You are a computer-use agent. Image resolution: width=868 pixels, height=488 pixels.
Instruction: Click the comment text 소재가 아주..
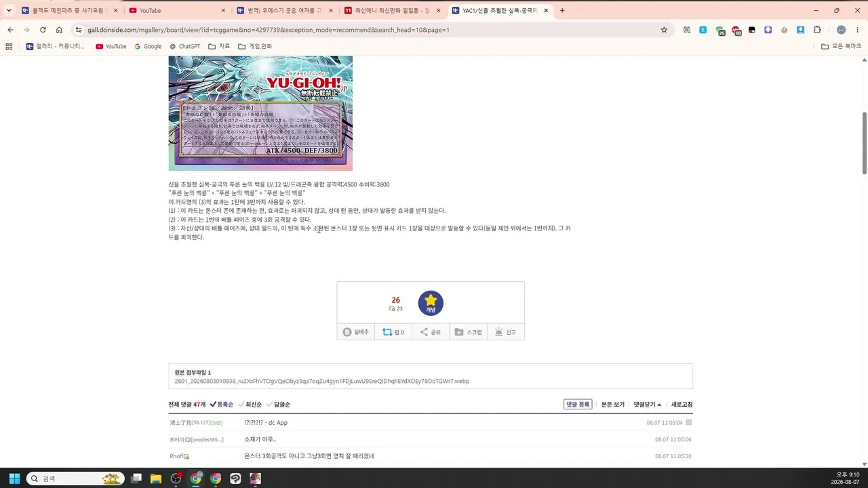(260, 439)
